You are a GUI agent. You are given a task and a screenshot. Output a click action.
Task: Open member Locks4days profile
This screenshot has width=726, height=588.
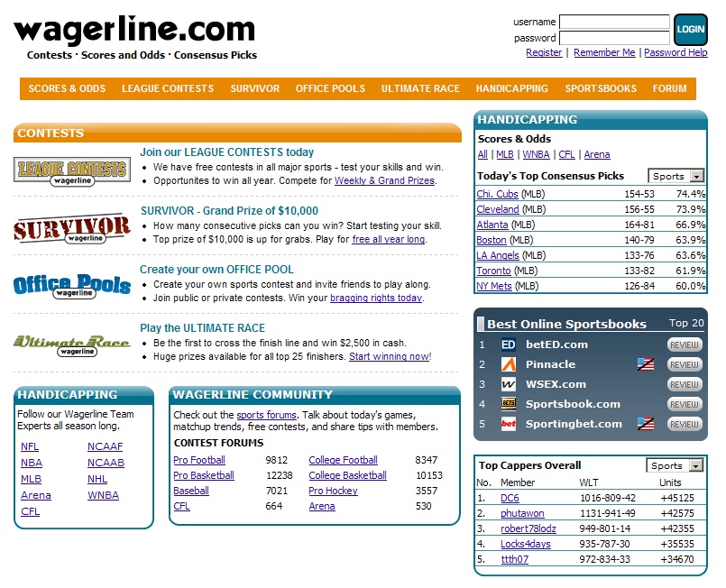(526, 544)
